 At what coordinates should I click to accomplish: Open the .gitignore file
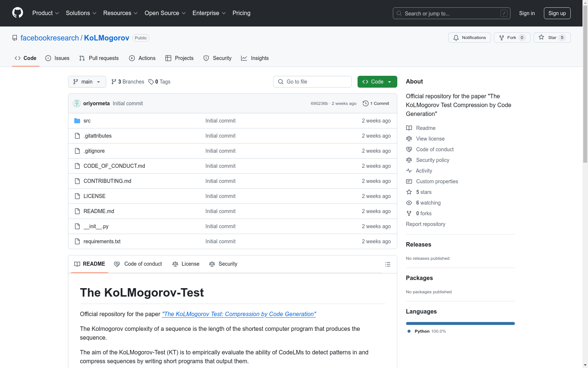tap(94, 151)
